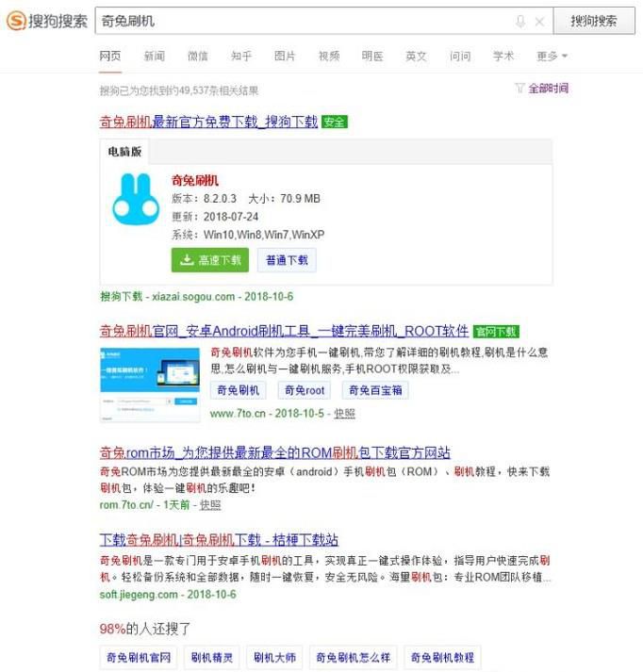Click the 普通下载 button
The height and width of the screenshot is (672, 643).
coord(287,260)
